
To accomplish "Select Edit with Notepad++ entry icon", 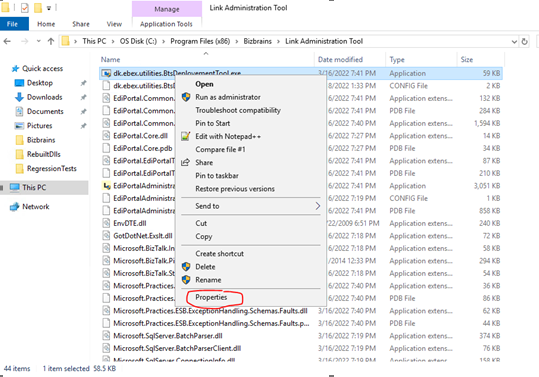I will click(186, 136).
